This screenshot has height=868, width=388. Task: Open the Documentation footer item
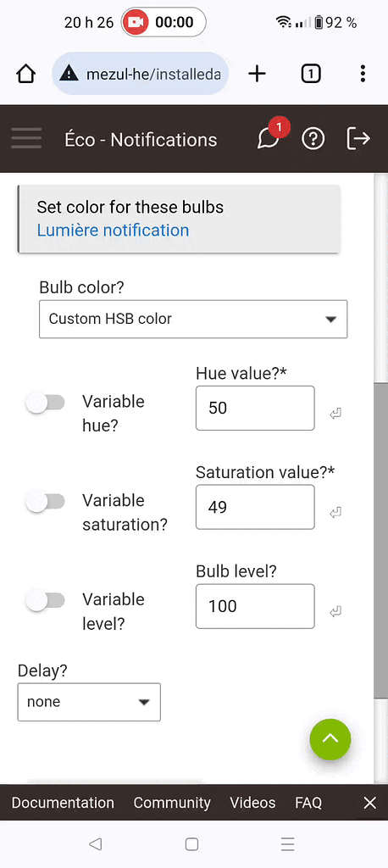[x=63, y=803]
